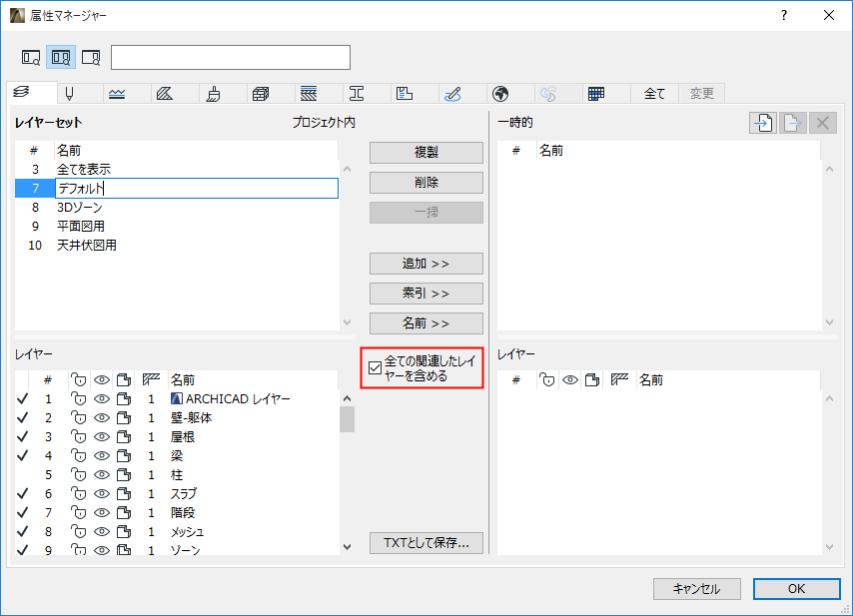The height and width of the screenshot is (616, 853).
Task: Open the help question mark button
Action: 784,15
